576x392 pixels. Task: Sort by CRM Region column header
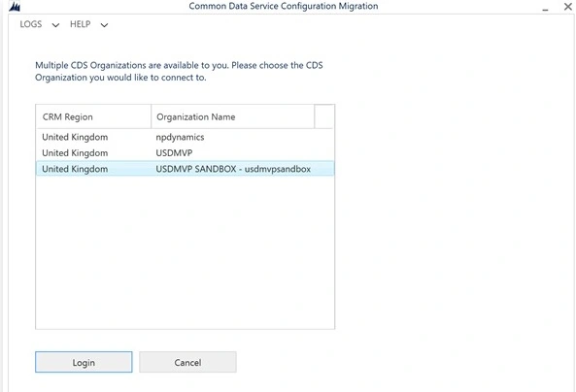pos(93,116)
